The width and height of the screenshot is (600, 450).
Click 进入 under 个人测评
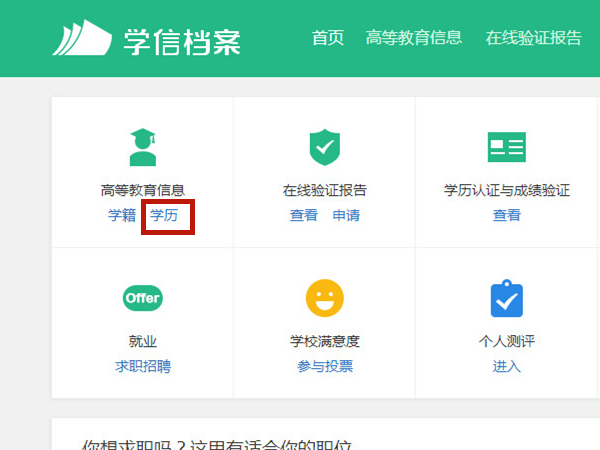[506, 366]
